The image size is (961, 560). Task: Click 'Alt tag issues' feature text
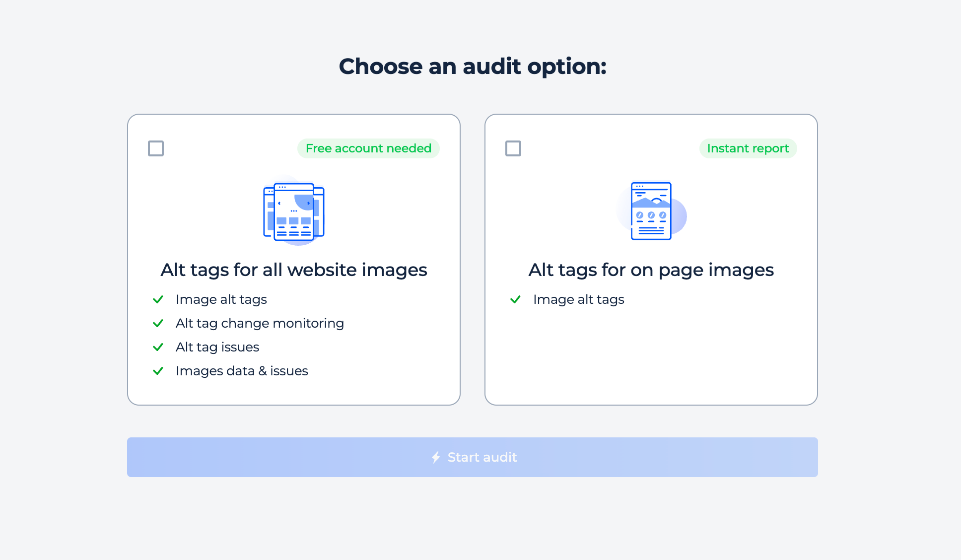tap(217, 347)
